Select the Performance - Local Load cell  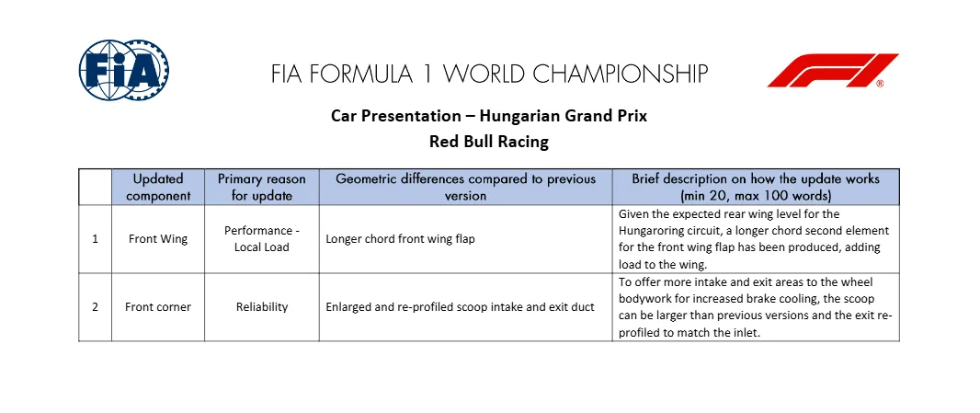tap(262, 239)
